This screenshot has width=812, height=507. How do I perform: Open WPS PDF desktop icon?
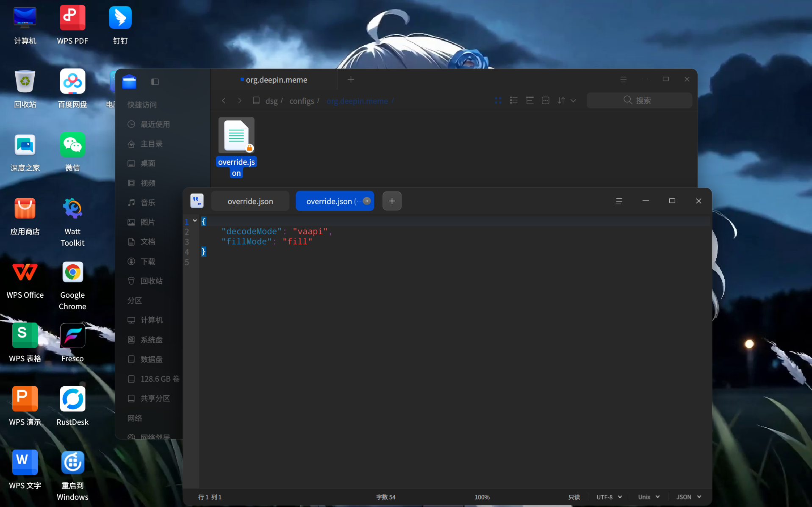(72, 25)
